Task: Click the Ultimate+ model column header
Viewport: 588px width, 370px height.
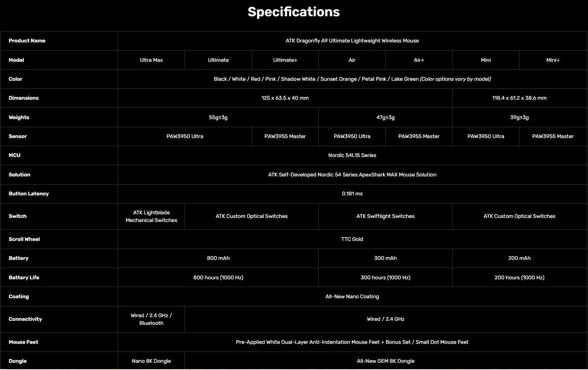Action: coord(285,60)
